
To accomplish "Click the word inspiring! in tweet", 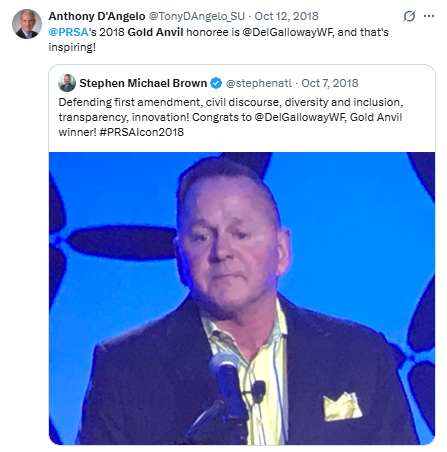I will (x=72, y=47).
